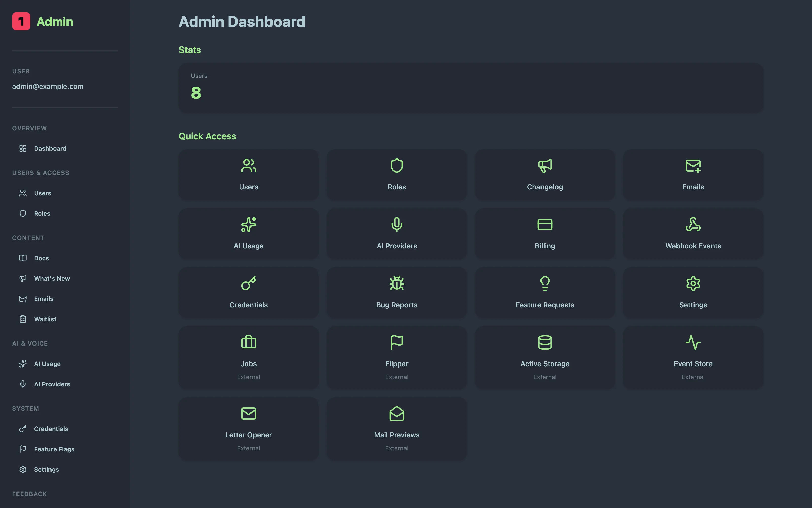Click the Letter Opener card label
Viewport: 812px width, 508px height.
coord(249,435)
